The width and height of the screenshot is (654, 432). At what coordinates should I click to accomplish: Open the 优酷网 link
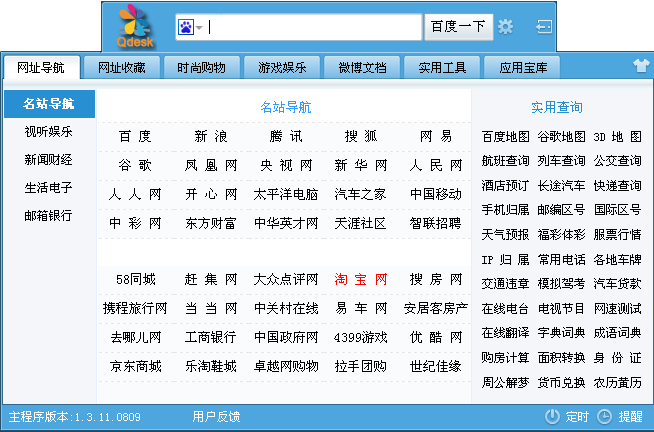(x=435, y=337)
